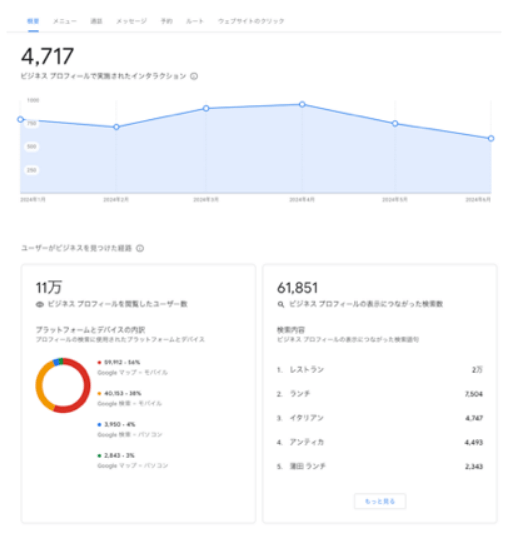Go to the 予約 tab
This screenshot has width=508, height=541.
click(167, 21)
